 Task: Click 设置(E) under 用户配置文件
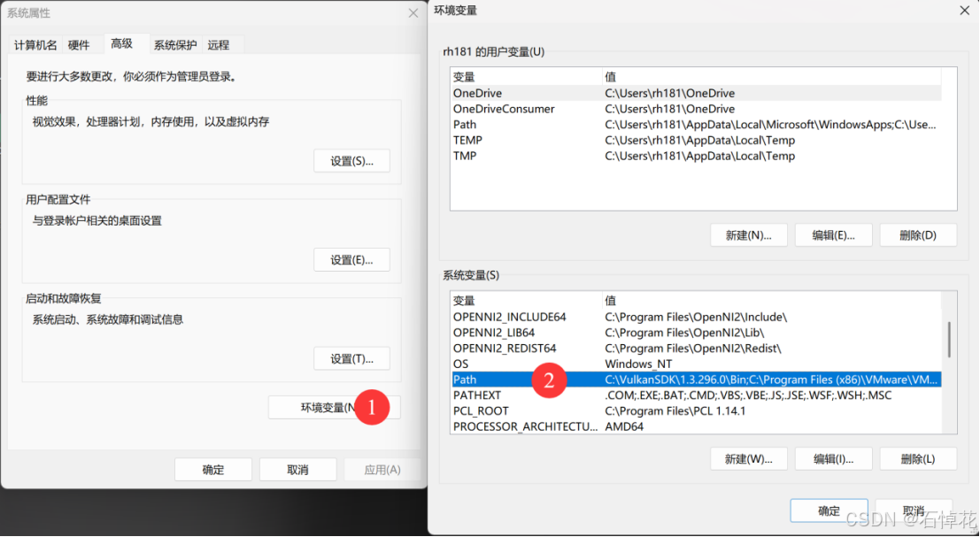click(x=351, y=259)
